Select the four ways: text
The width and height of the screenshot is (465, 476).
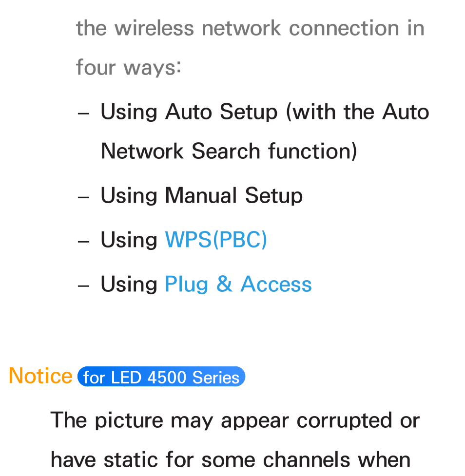pos(129,67)
